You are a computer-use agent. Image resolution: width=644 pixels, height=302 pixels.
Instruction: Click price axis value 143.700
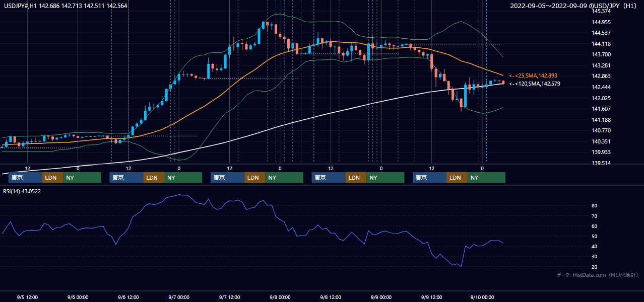tap(601, 54)
